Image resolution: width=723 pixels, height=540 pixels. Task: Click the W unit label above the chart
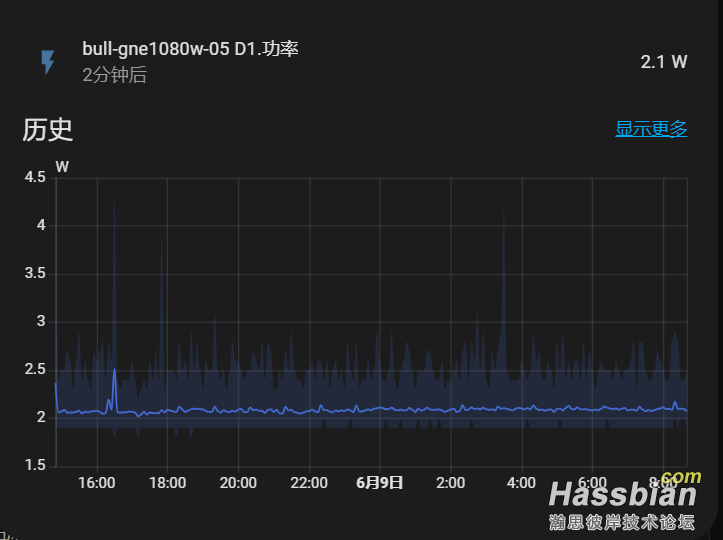[62, 166]
